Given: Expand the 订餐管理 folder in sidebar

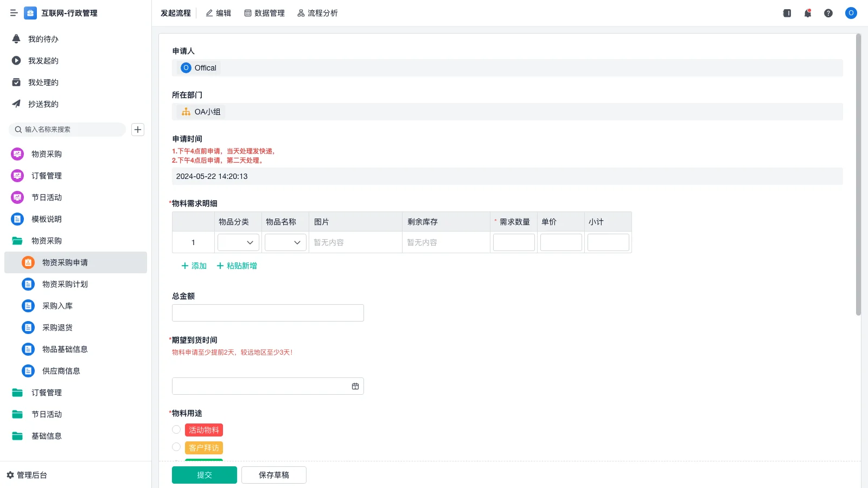Looking at the screenshot, I should pos(46,393).
